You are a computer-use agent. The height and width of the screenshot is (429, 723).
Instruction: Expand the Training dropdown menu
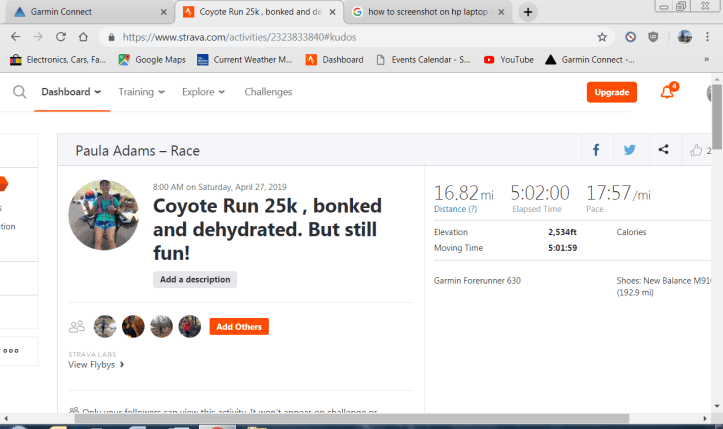(x=141, y=92)
